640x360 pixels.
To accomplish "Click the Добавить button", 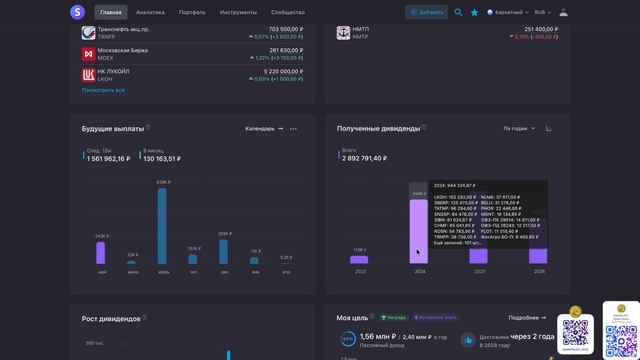I will click(426, 12).
